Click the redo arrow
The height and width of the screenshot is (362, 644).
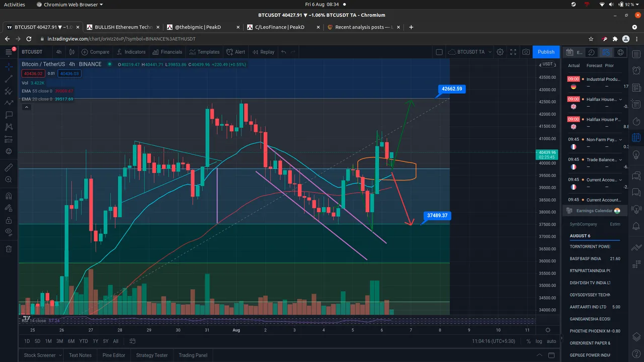[293, 52]
